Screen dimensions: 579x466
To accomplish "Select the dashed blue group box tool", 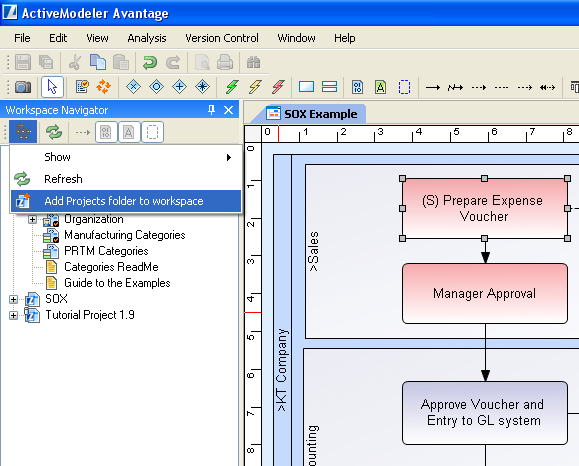I will pos(404,87).
